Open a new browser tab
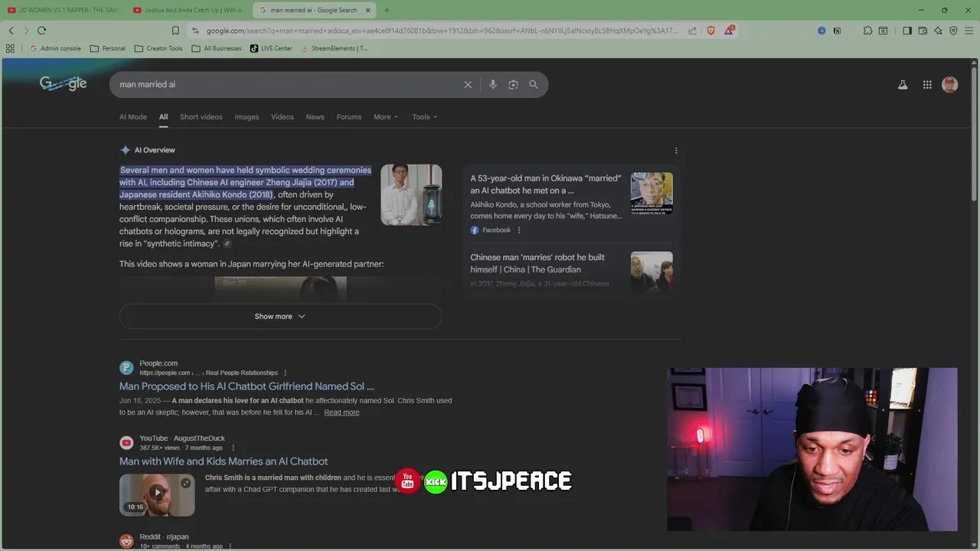Image resolution: width=980 pixels, height=551 pixels. pyautogui.click(x=386, y=10)
